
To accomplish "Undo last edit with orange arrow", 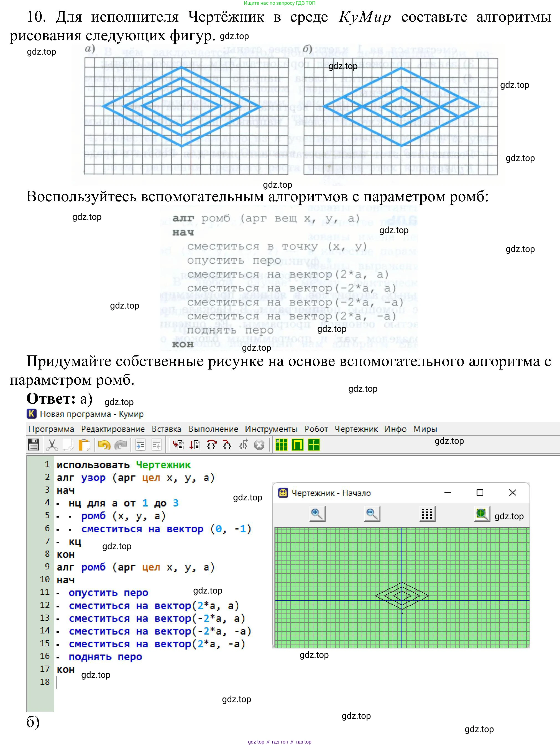I will pyautogui.click(x=104, y=445).
